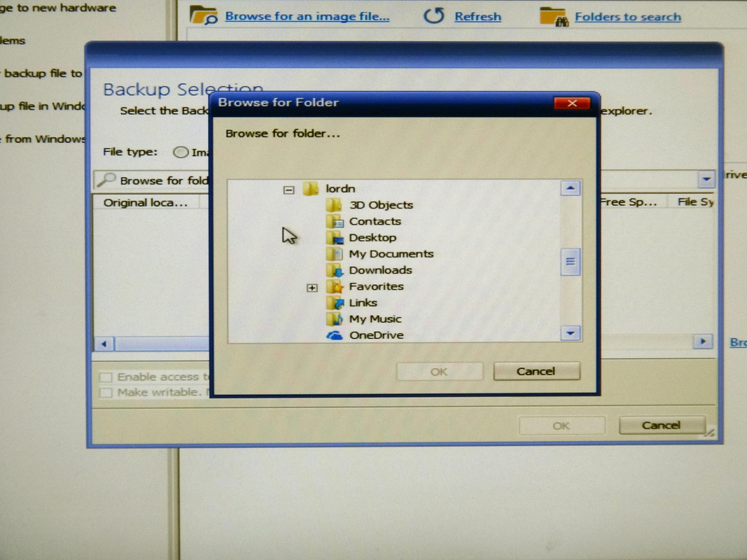Open the Browse for folder combo dropdown arrow
Viewport: 747px width, 560px height.
tap(706, 179)
